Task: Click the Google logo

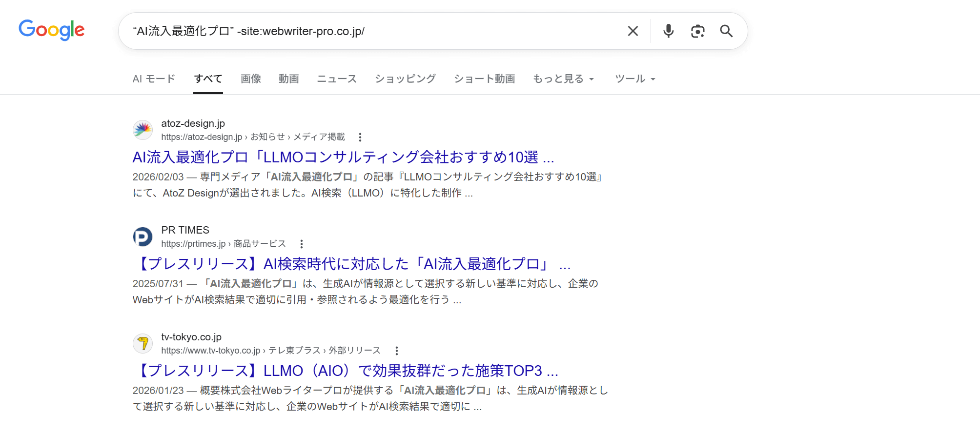Action: 52,30
